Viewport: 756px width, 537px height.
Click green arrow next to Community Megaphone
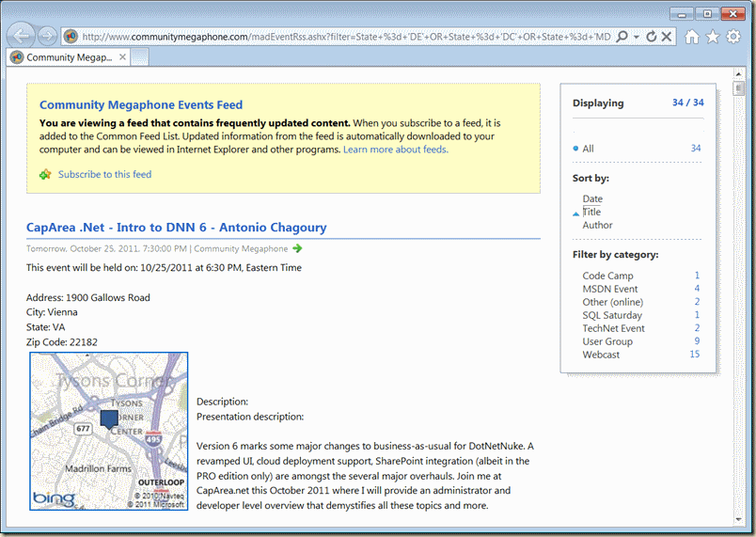tap(298, 249)
